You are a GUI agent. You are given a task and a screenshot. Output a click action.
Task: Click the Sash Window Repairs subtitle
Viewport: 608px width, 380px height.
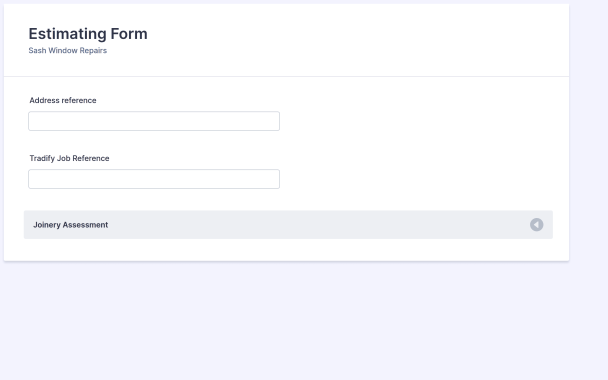coord(67,50)
